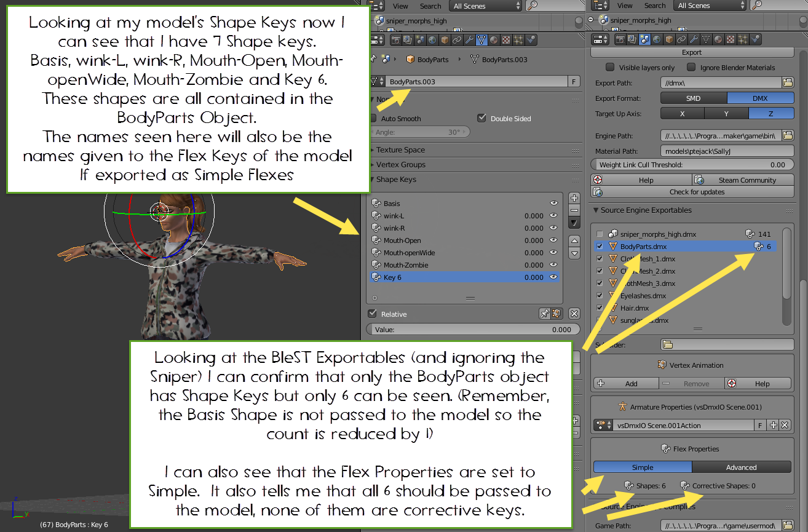The width and height of the screenshot is (808, 532).
Task: Remove selected shape key with minus
Action: pyautogui.click(x=574, y=210)
